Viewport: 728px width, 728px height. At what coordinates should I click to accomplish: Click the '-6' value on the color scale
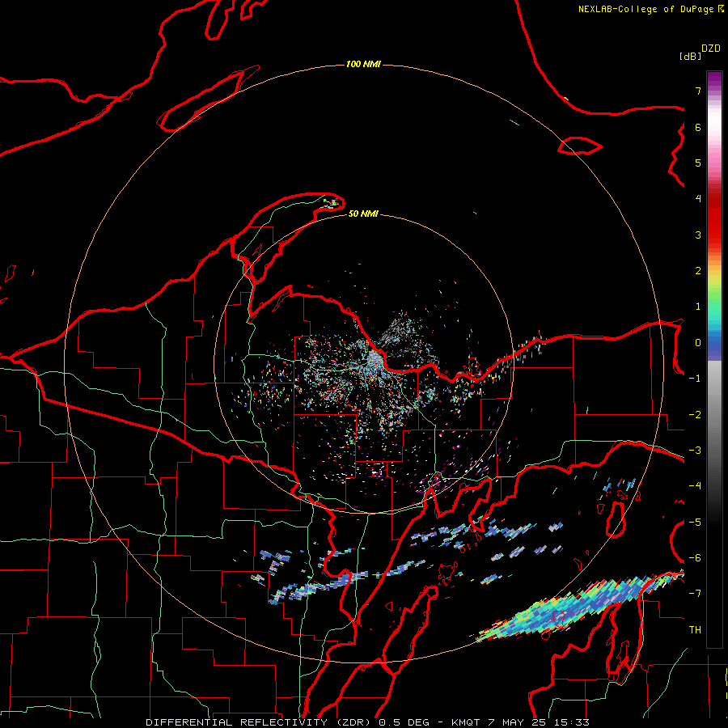(x=695, y=558)
